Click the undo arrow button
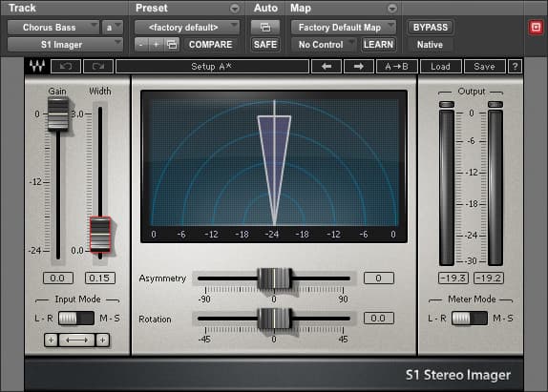The image size is (548, 392). click(x=66, y=67)
